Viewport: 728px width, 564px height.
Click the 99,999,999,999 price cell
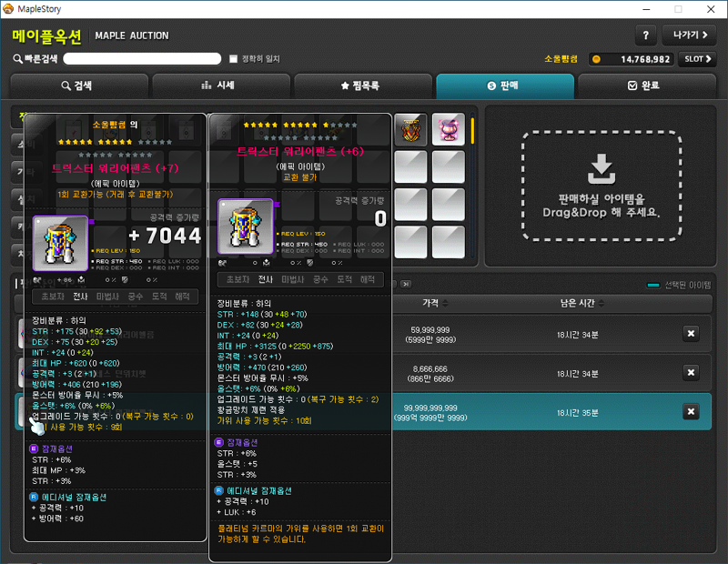pyautogui.click(x=430, y=413)
